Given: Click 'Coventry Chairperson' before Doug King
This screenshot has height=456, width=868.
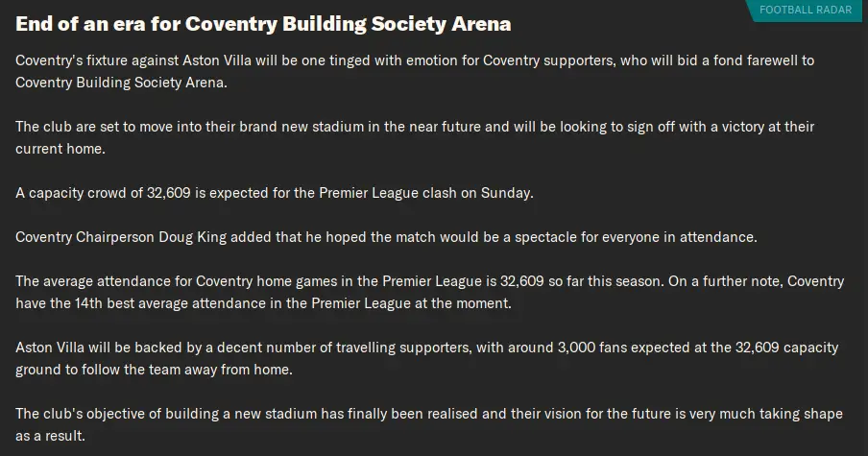Looking at the screenshot, I should coord(84,237).
